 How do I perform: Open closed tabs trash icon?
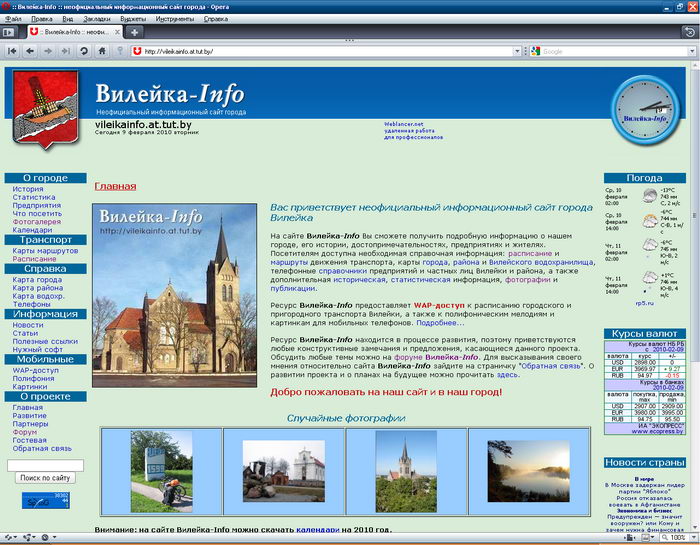[690, 32]
